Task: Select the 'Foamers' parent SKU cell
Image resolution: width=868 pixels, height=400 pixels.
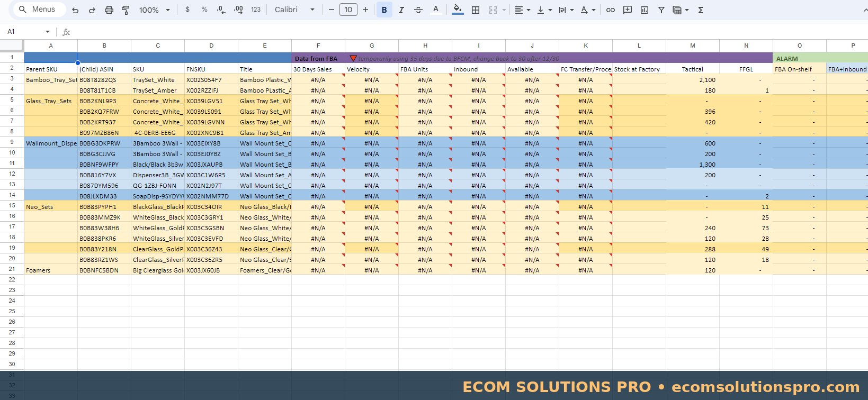Action: coord(51,270)
